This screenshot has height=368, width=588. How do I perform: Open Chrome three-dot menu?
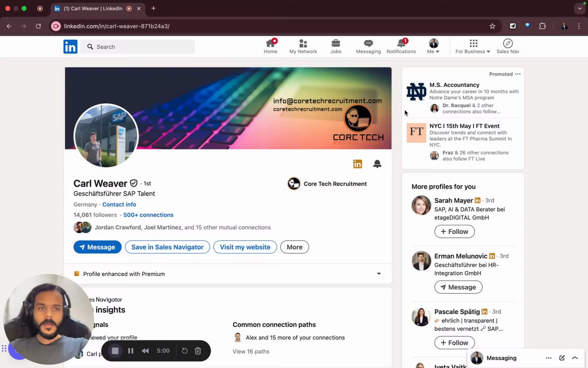click(579, 26)
